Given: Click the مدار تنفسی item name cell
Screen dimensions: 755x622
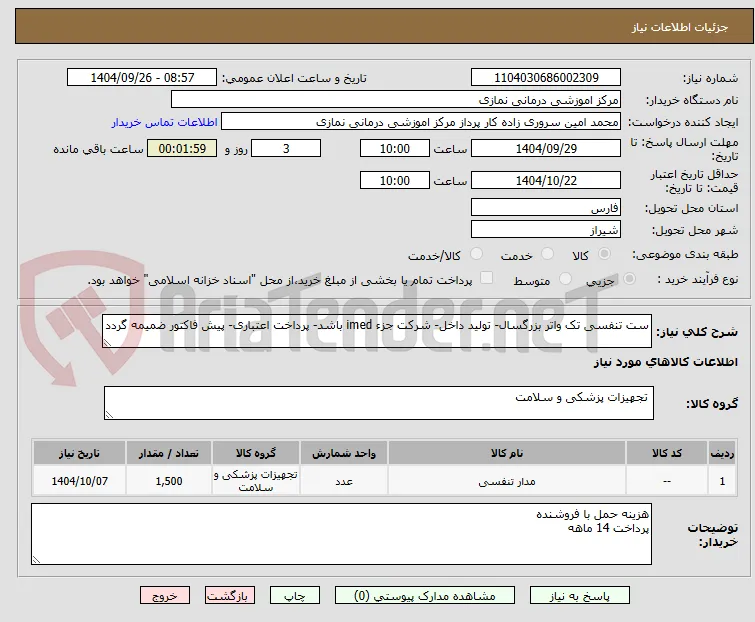Looking at the screenshot, I should (507, 481).
